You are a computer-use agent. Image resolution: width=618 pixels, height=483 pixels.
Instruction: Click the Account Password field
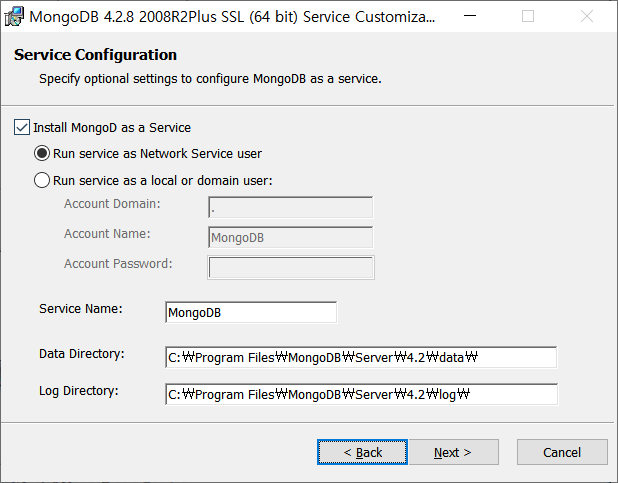point(291,267)
